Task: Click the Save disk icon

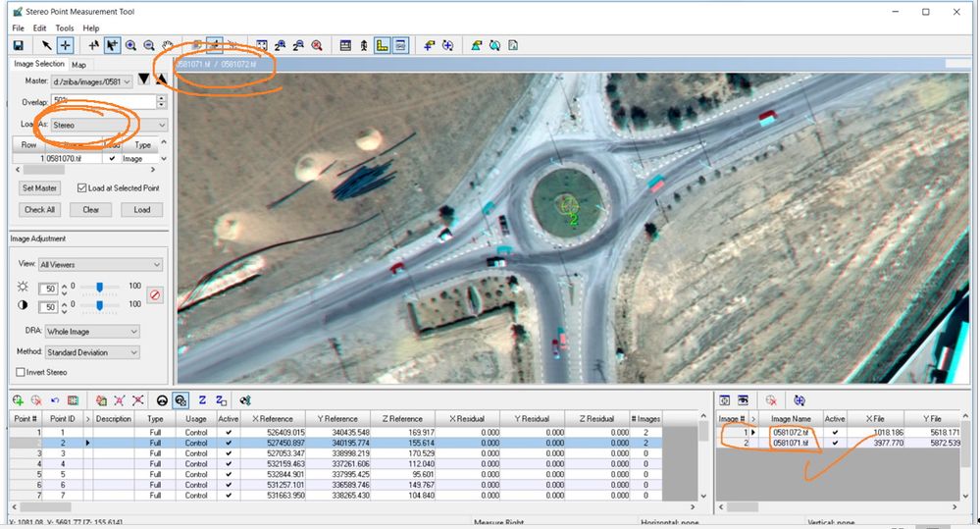Action: 18,46
